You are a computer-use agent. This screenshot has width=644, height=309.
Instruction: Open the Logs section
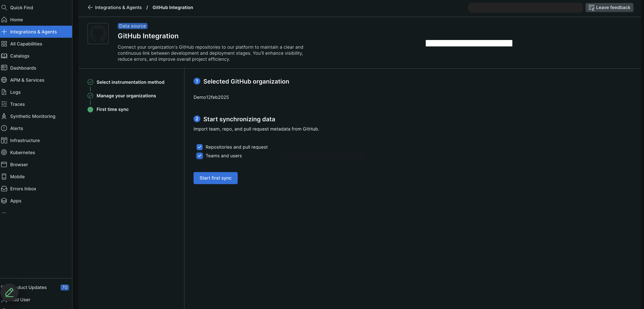(x=15, y=92)
